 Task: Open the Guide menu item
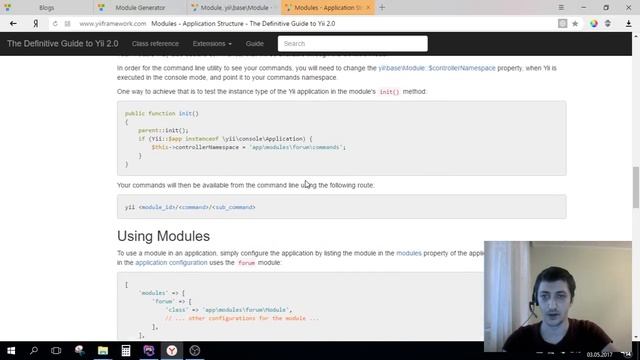255,44
